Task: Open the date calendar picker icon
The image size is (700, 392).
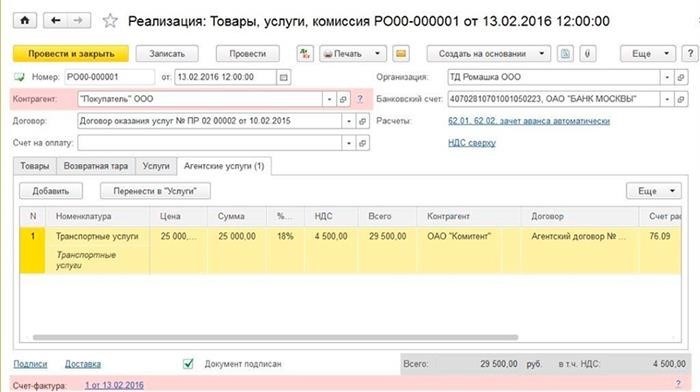Action: [283, 77]
